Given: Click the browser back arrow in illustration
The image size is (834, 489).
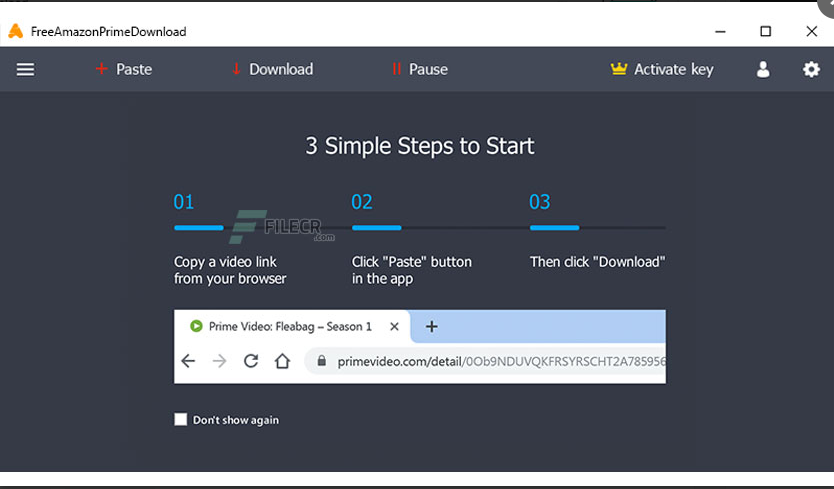Looking at the screenshot, I should pyautogui.click(x=188, y=361).
